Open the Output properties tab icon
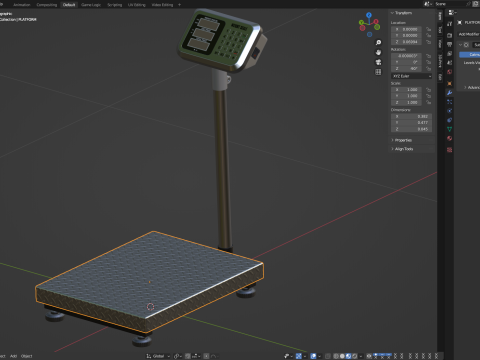Viewport: 480px width, 360px height. tap(450, 44)
